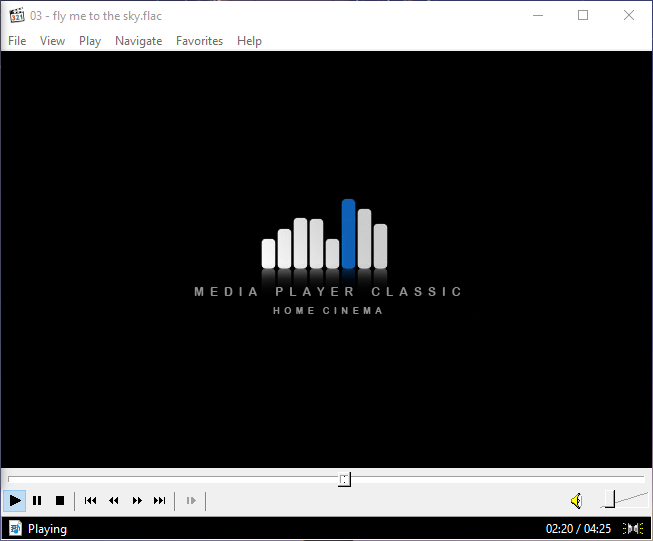The image size is (653, 541).
Task: Click the volume slider handle
Action: click(607, 500)
